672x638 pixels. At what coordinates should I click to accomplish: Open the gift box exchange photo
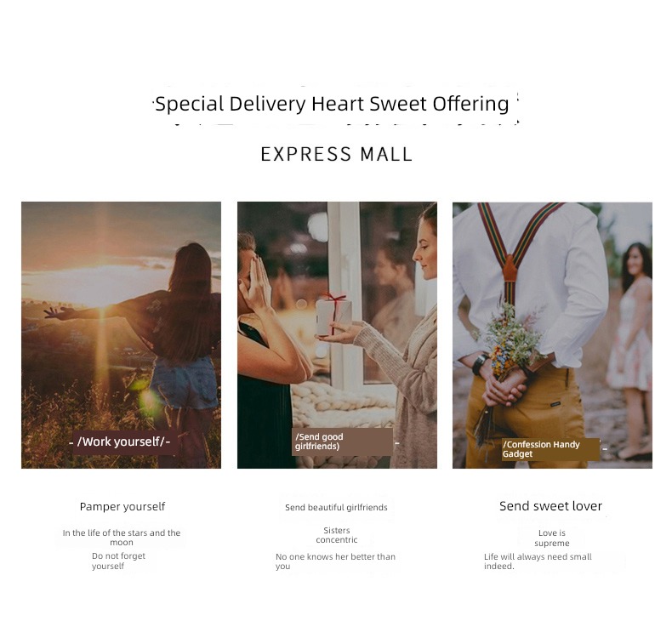pyautogui.click(x=338, y=334)
